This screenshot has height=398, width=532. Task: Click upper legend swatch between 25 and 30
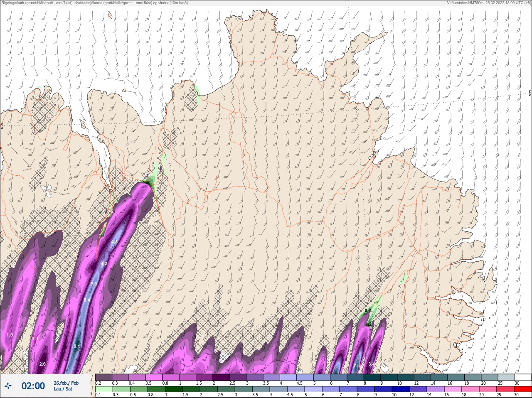click(506, 377)
